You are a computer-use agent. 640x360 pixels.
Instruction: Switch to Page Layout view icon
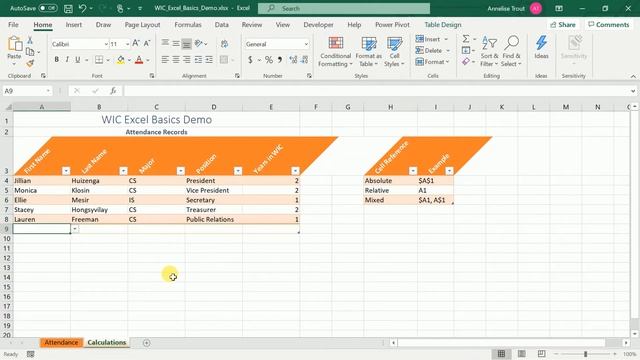[521, 353]
